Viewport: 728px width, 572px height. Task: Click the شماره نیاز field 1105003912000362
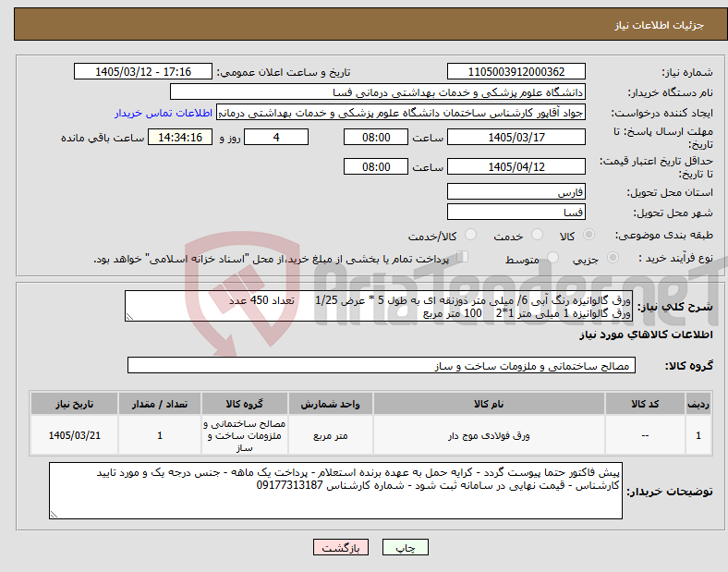(516, 71)
